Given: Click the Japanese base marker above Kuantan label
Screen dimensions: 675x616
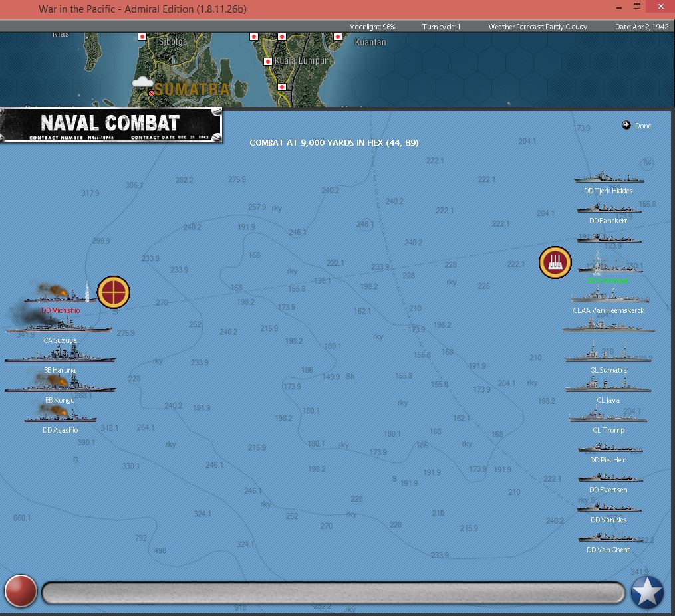Looking at the screenshot, I should click(x=338, y=37).
